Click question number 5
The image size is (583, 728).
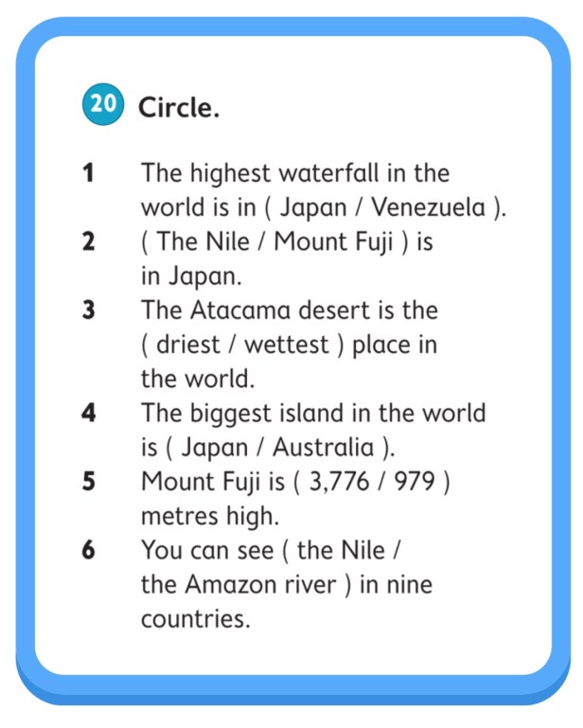pyautogui.click(x=88, y=482)
